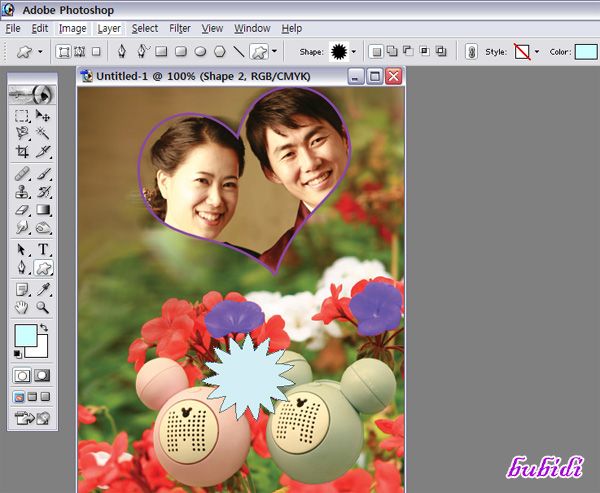The width and height of the screenshot is (600, 493).
Task: Select the Lasso tool
Action: pyautogui.click(x=22, y=133)
